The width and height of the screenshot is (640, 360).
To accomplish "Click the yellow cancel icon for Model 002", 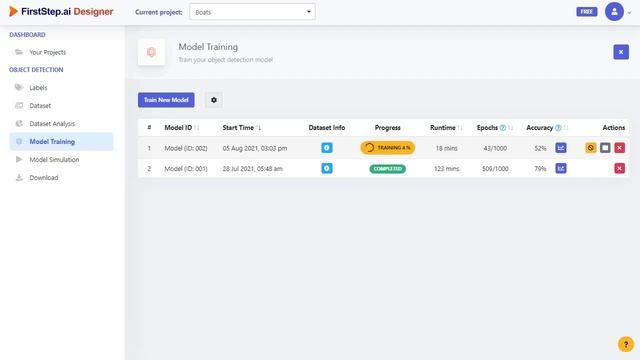I will click(591, 148).
